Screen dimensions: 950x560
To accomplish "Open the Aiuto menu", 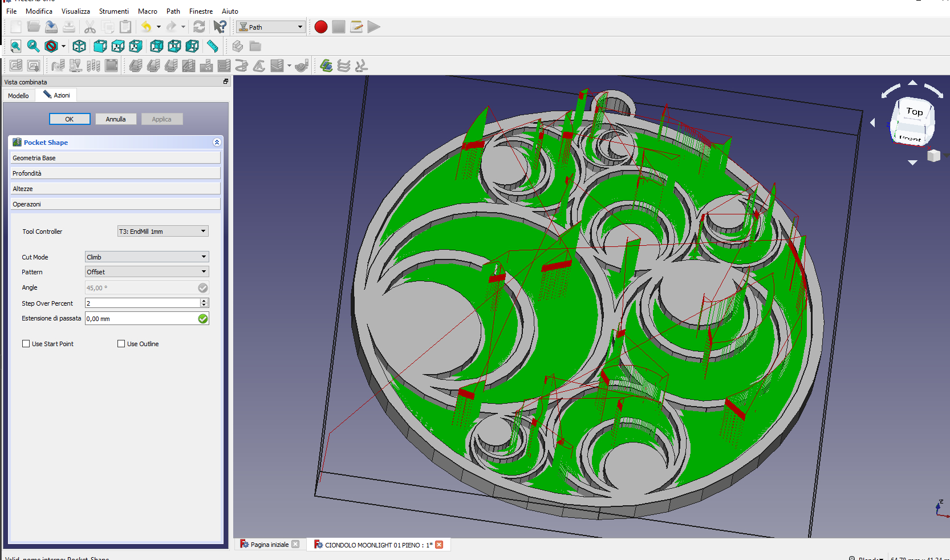I will [x=230, y=11].
